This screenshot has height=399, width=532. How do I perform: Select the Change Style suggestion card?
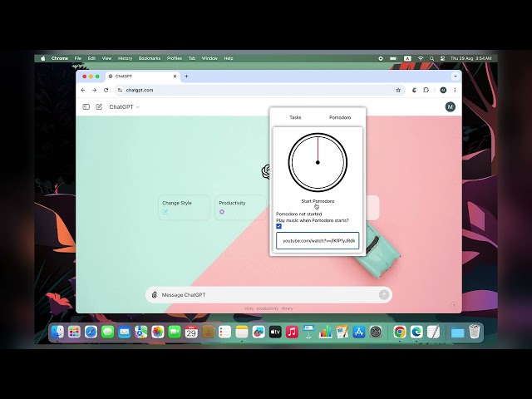[184, 207]
